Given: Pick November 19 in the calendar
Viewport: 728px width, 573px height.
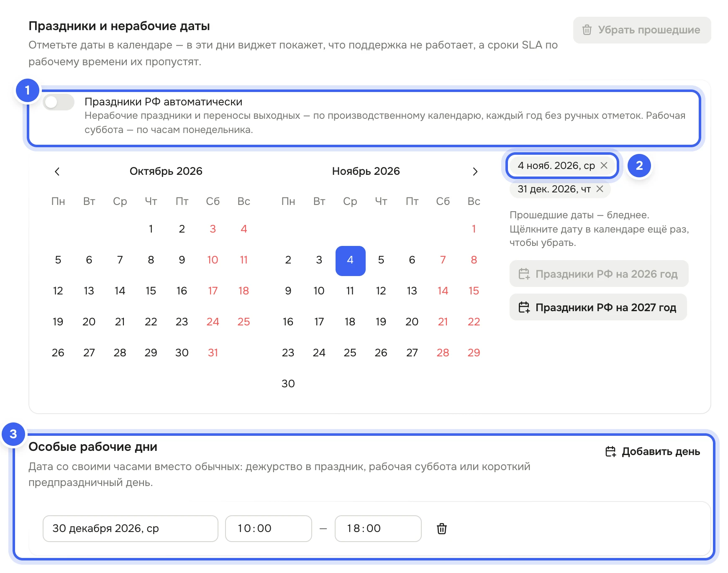Looking at the screenshot, I should pyautogui.click(x=381, y=322).
